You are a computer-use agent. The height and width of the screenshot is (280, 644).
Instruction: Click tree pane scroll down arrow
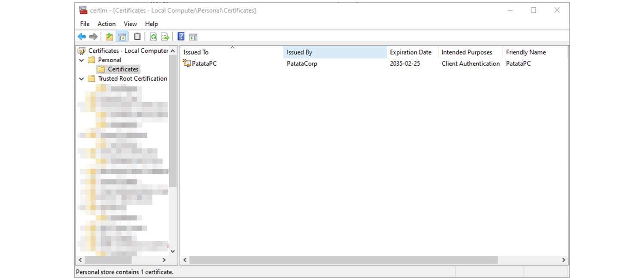(173, 251)
